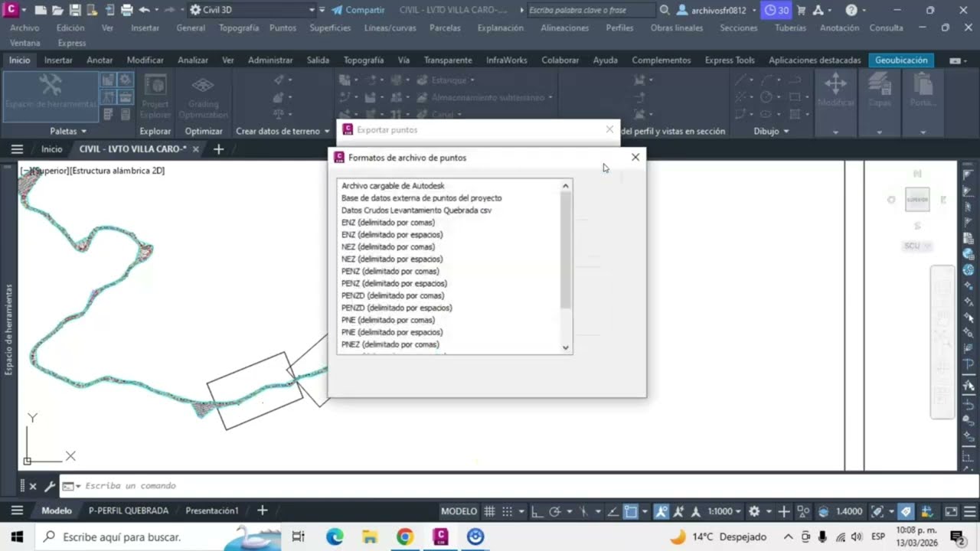
Task: Open the Superficies menu
Action: coord(330,28)
